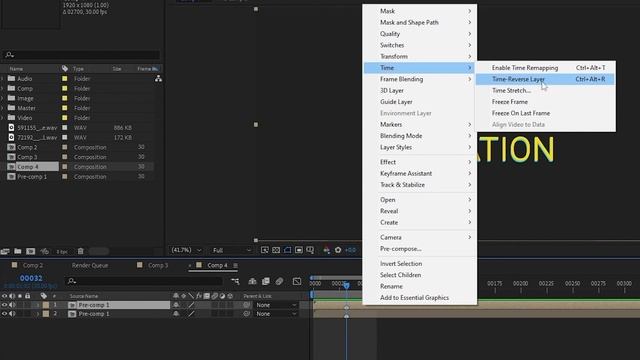This screenshot has height=360, width=640.
Task: Choose Freeze On Last Frame
Action: point(545,113)
